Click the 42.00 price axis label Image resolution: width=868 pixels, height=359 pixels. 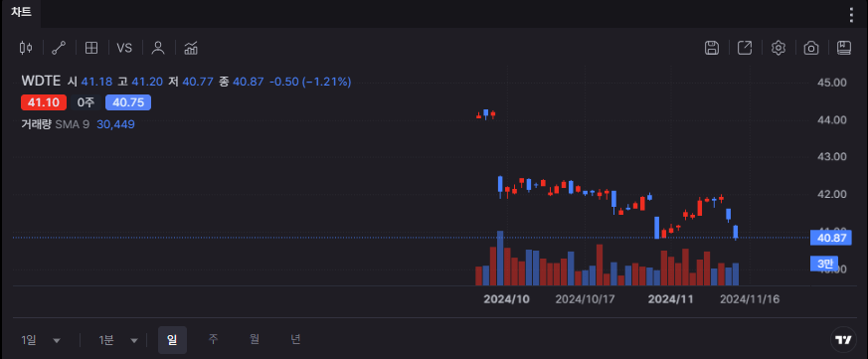coord(832,194)
